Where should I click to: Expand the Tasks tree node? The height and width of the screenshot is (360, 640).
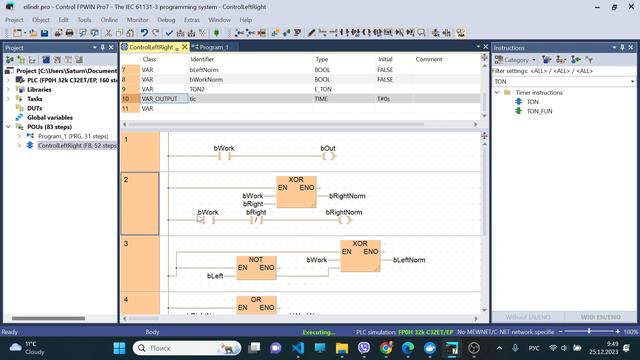pos(8,99)
